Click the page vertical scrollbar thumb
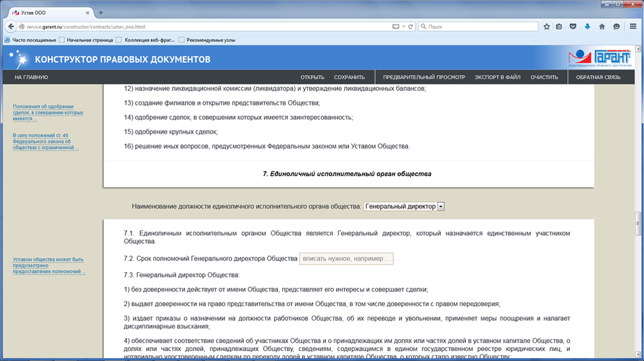 pyautogui.click(x=638, y=223)
